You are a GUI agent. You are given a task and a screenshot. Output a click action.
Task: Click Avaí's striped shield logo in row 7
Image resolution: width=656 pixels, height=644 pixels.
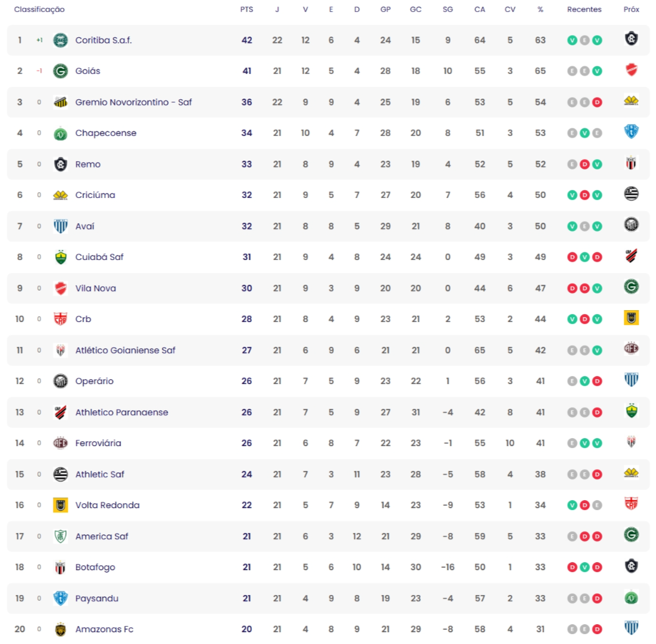[61, 226]
